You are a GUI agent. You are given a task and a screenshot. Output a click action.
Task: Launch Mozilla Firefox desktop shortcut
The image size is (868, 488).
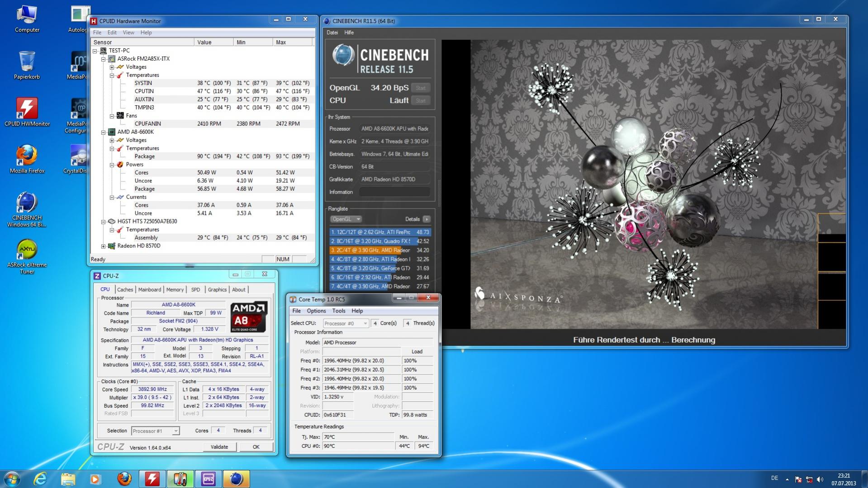[27, 159]
